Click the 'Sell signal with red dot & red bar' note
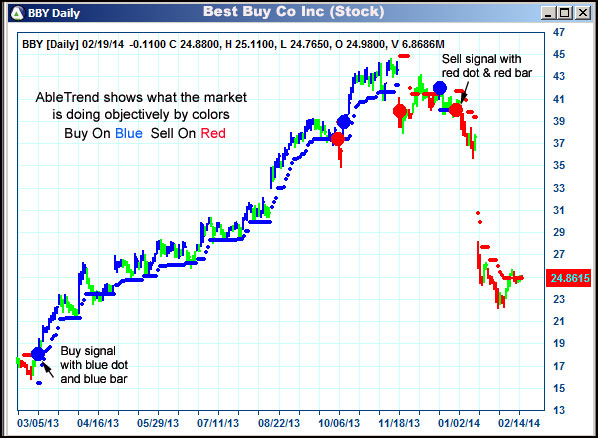Viewport: 598px width, 438px height. [486, 66]
